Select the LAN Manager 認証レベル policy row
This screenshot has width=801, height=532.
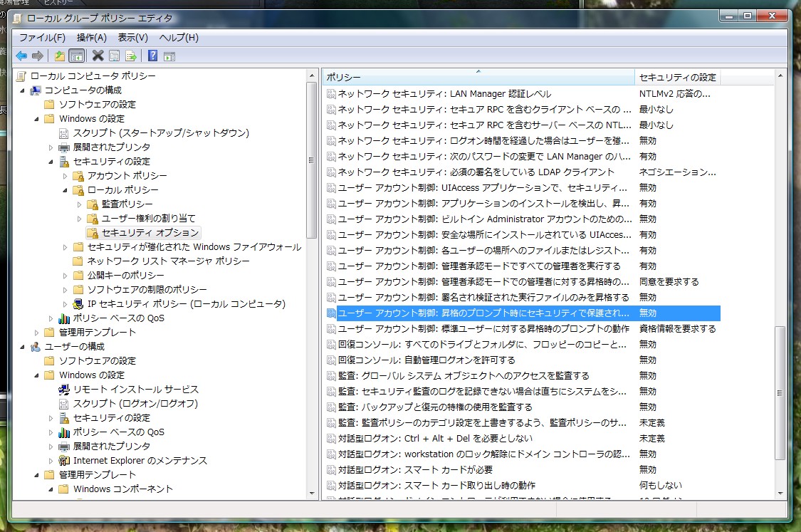coord(444,94)
